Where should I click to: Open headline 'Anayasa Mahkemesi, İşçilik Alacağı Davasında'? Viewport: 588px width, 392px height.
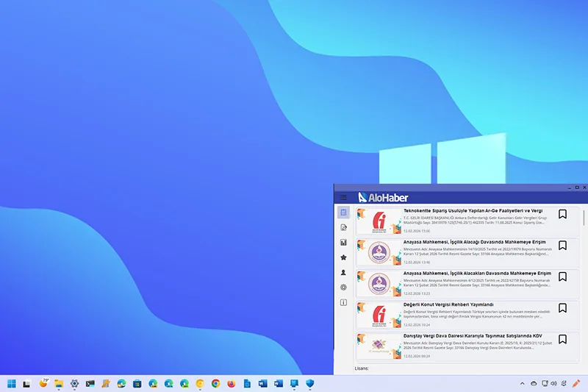475,242
